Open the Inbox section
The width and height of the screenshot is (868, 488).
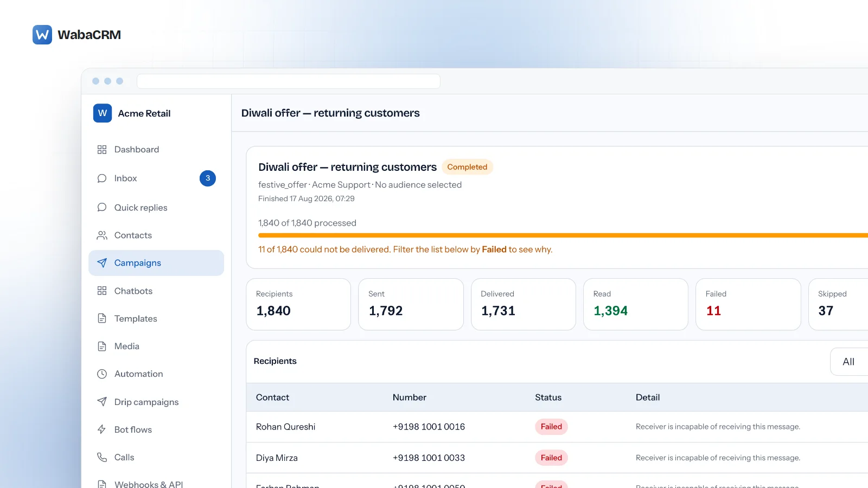coord(156,178)
